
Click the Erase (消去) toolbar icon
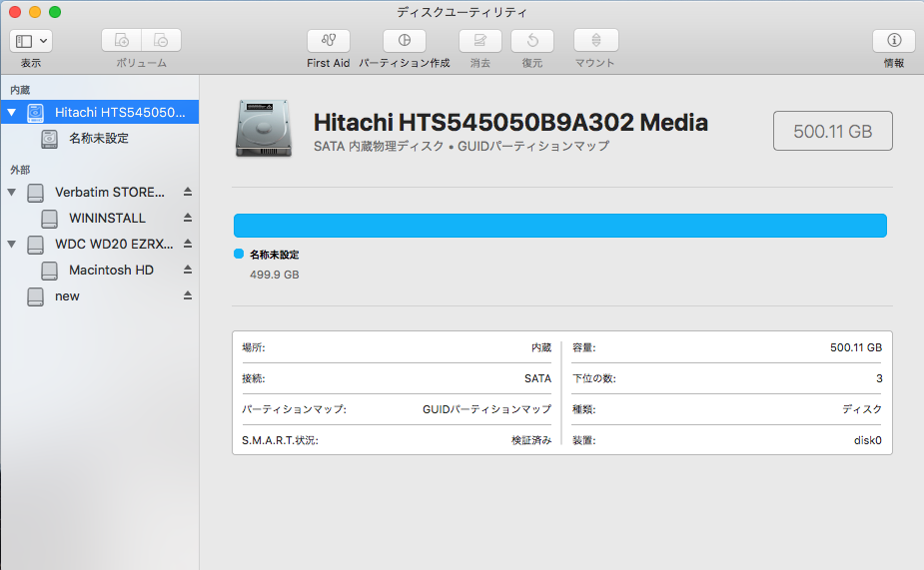[480, 41]
